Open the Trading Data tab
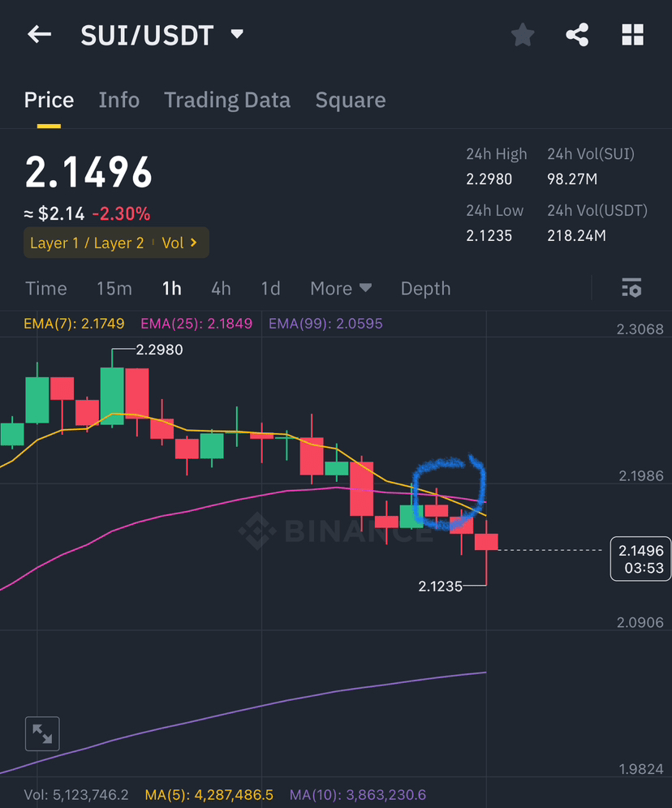 [227, 99]
